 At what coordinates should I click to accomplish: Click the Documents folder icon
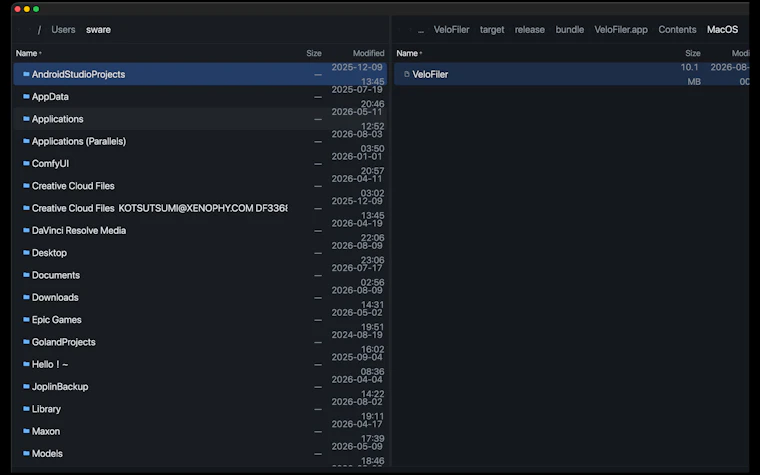point(26,275)
